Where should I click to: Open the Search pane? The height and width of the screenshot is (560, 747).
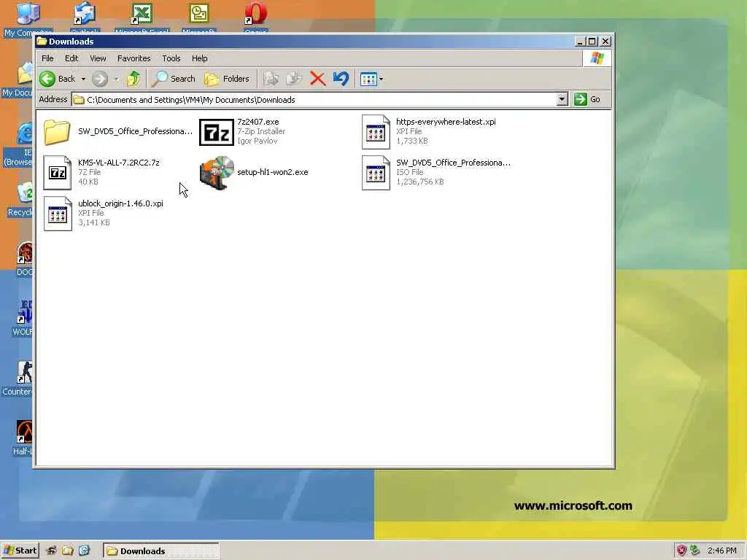pos(174,79)
